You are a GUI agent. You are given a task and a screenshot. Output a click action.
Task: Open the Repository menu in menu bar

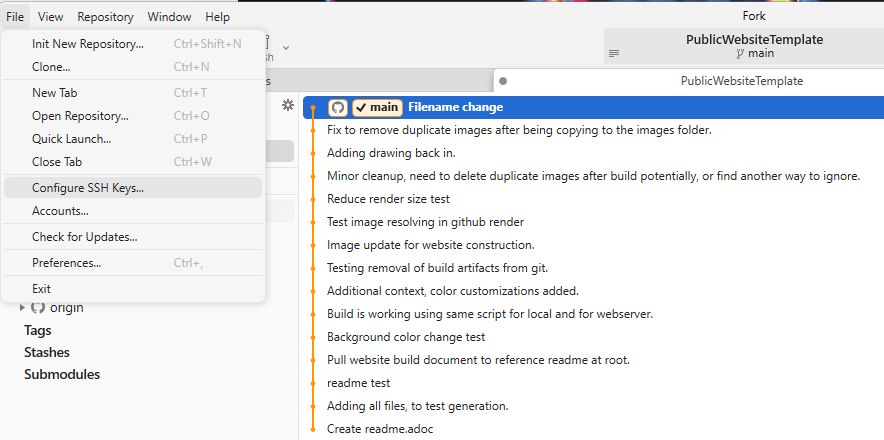point(105,17)
